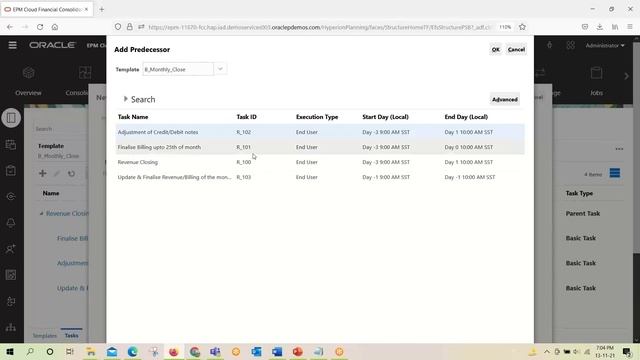640x360 pixels.
Task: Open the schedules sidebar icon
Action: click(x=11, y=144)
